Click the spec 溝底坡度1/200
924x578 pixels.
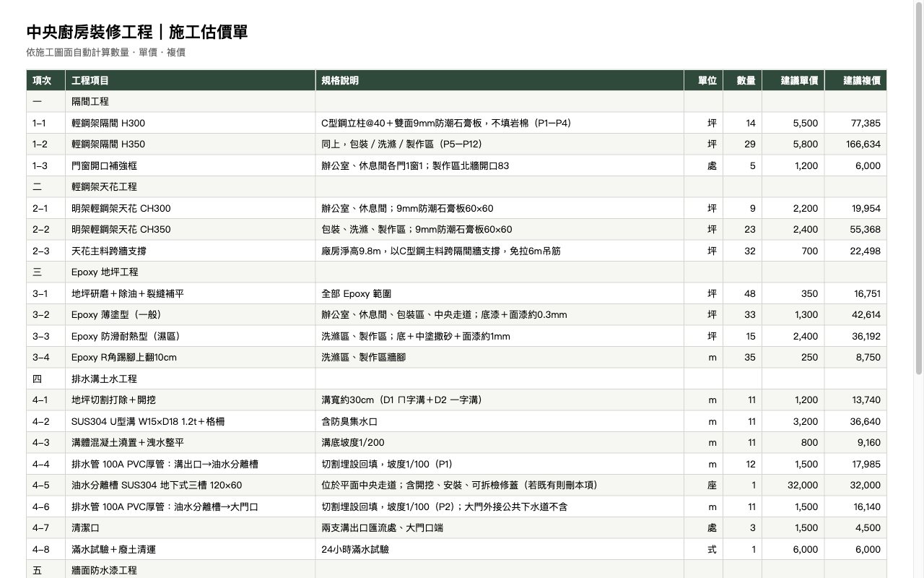coord(353,443)
